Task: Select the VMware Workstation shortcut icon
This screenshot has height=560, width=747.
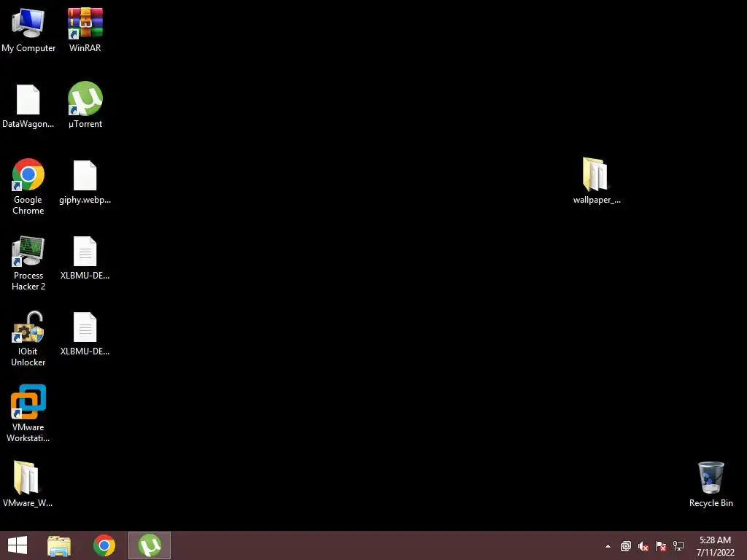Action: click(28, 413)
